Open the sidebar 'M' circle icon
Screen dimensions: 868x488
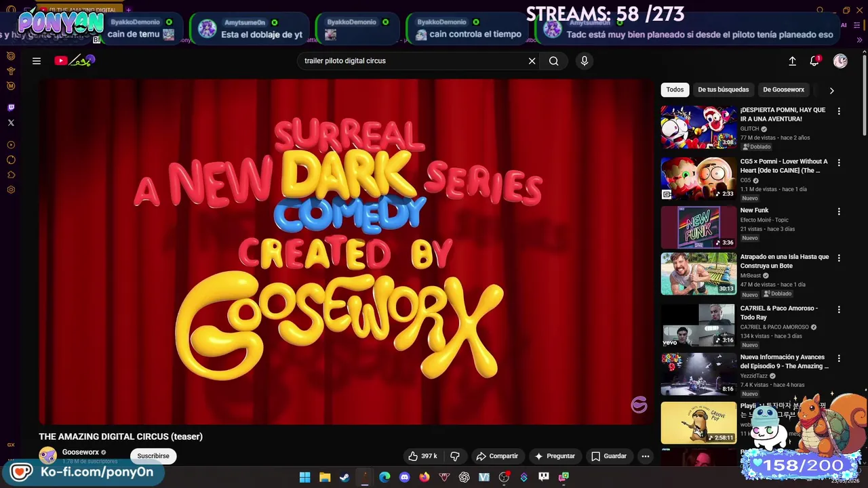[11, 86]
